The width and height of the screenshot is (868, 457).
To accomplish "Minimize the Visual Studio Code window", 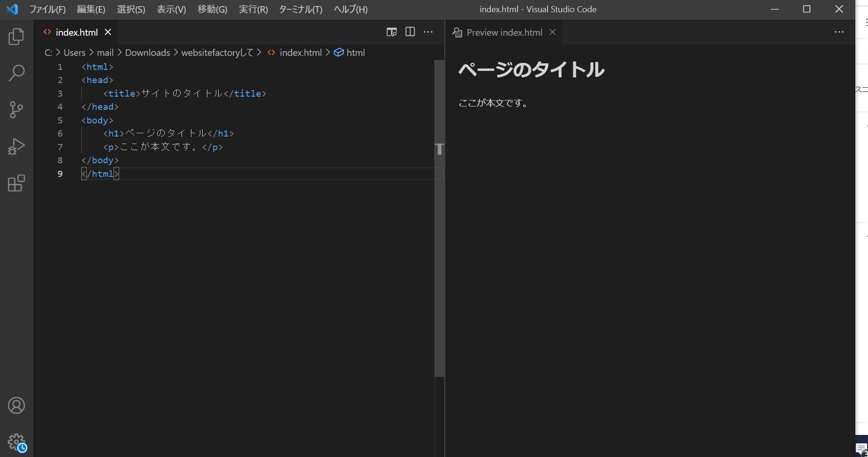I will pyautogui.click(x=775, y=9).
